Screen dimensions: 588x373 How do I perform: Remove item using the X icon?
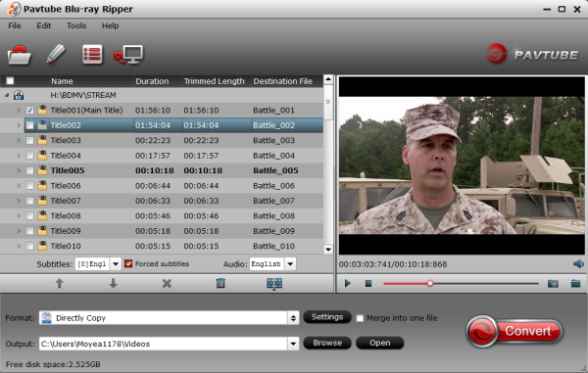[x=167, y=284]
